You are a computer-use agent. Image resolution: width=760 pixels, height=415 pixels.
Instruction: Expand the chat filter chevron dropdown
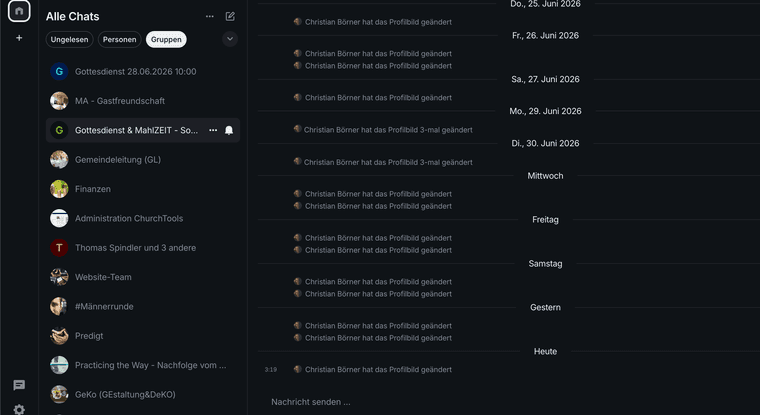tap(230, 39)
